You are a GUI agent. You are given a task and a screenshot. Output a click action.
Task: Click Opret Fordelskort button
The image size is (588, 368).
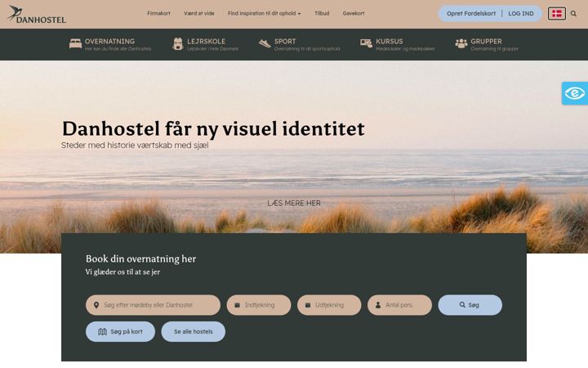[x=471, y=14]
